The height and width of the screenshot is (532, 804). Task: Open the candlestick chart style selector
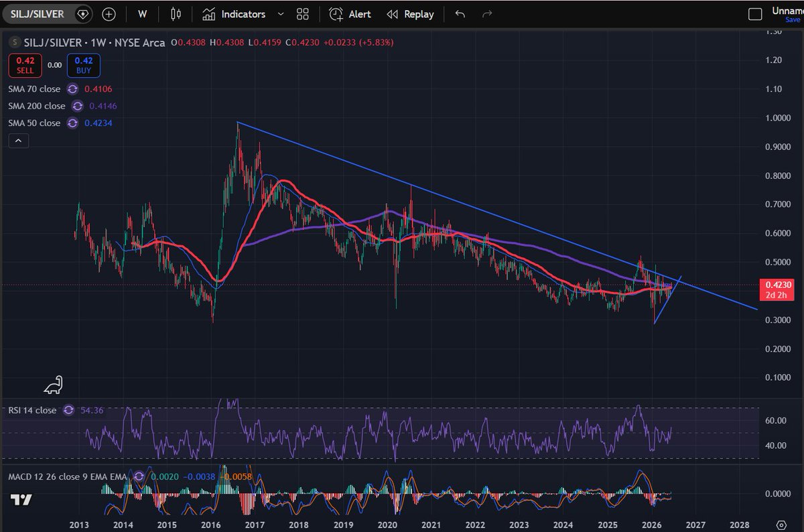(176, 14)
